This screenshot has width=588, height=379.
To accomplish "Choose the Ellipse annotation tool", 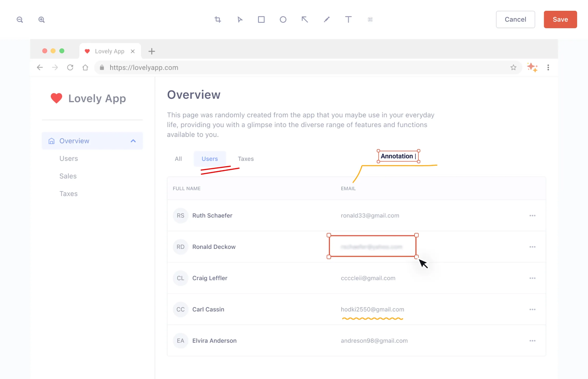I will coord(283,19).
